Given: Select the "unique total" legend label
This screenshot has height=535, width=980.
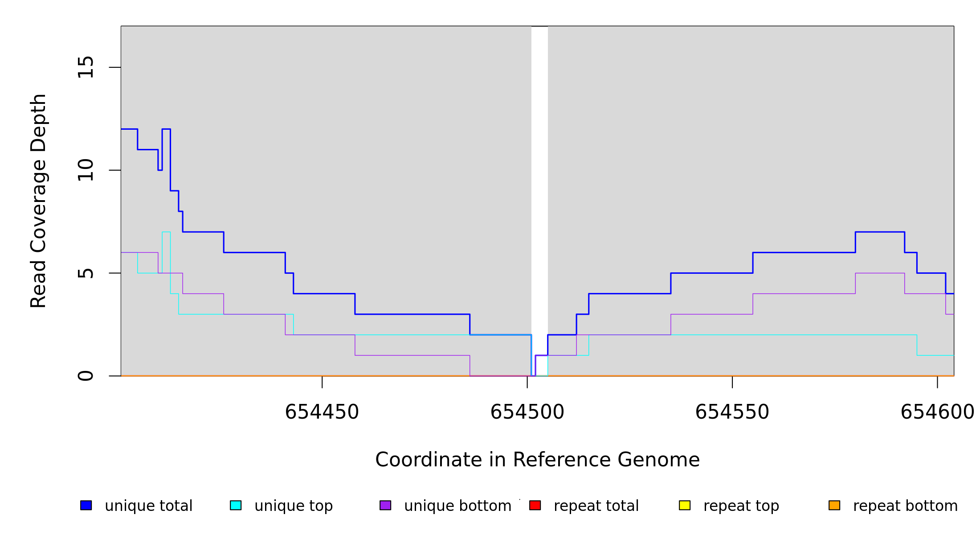Looking at the screenshot, I should pyautogui.click(x=148, y=506).
